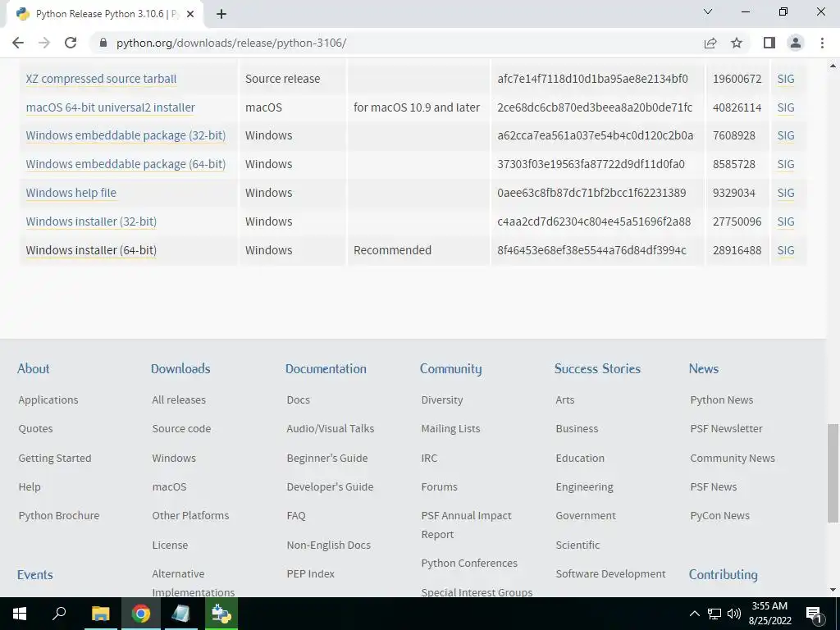Open the tab search chevron
The width and height of the screenshot is (840, 630).
708,11
